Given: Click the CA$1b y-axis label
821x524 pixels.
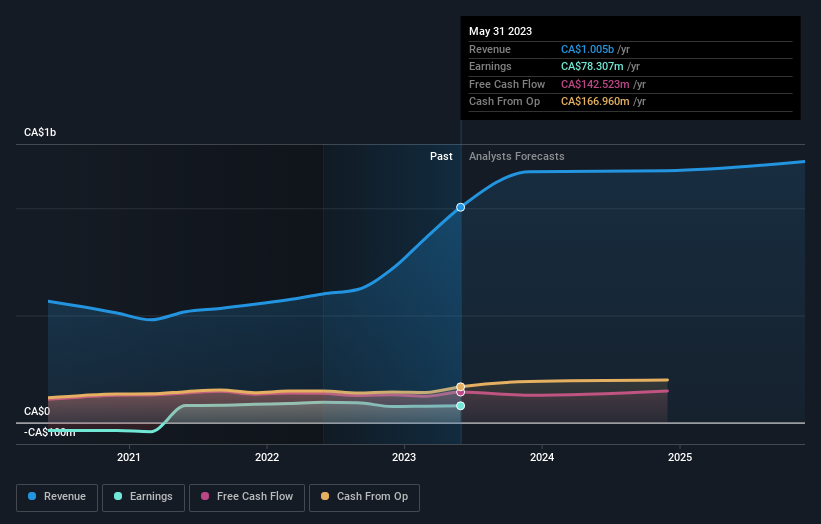Looking at the screenshot, I should (40, 132).
